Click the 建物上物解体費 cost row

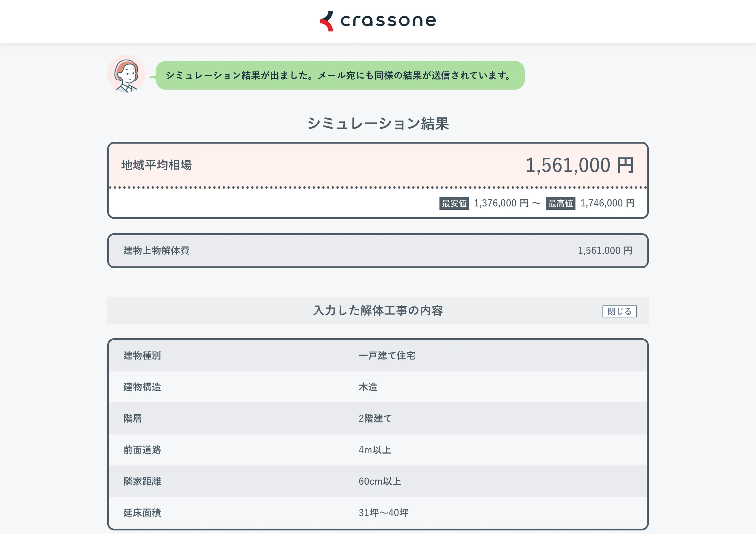point(378,251)
